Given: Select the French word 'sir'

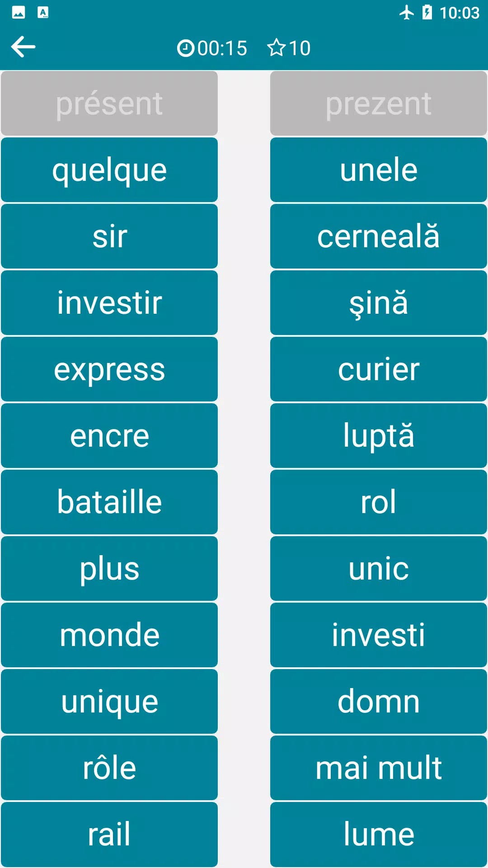Looking at the screenshot, I should (x=109, y=236).
